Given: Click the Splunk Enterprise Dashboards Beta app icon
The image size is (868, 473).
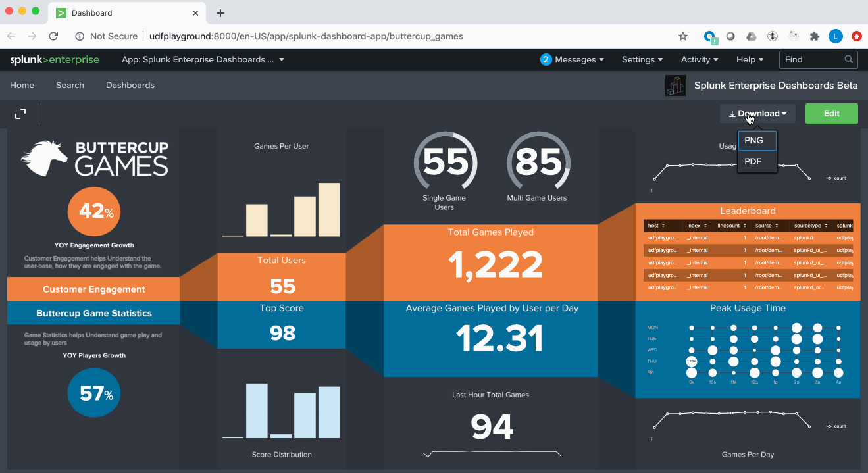Looking at the screenshot, I should pyautogui.click(x=676, y=86).
